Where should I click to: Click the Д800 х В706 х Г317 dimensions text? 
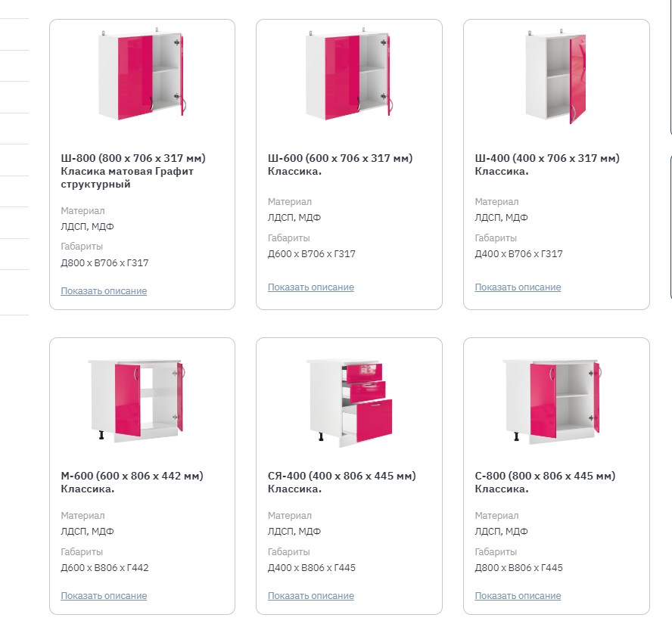tap(104, 263)
